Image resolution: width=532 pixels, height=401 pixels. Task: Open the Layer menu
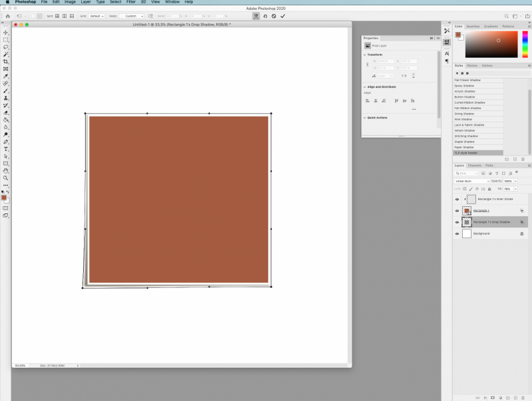coord(86,2)
